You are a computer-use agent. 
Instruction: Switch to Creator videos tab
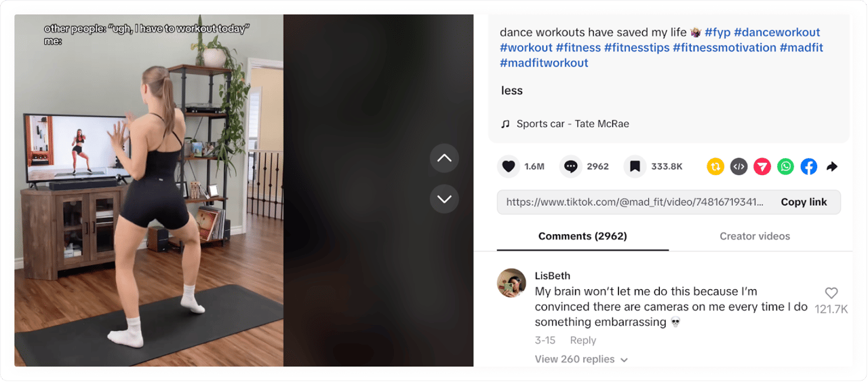[x=755, y=236]
